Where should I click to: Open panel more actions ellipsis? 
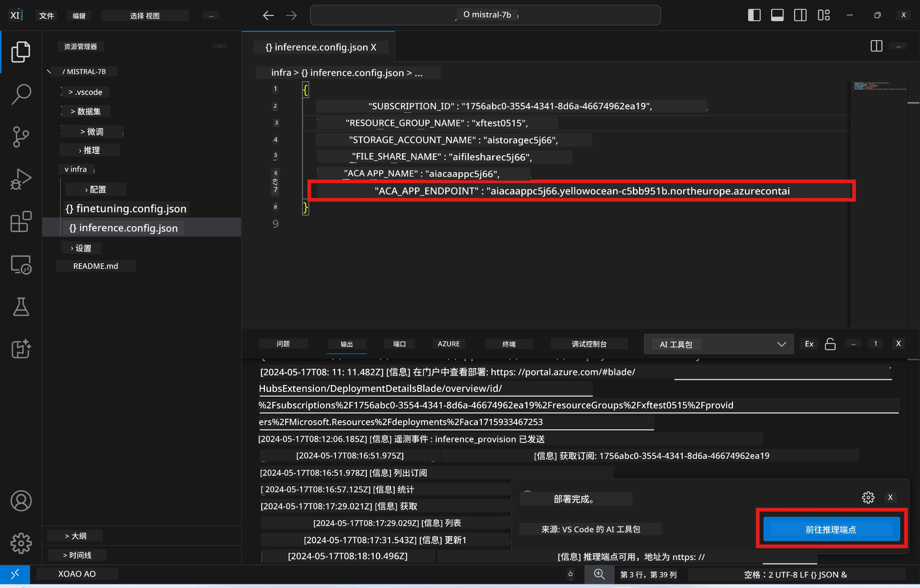point(853,344)
